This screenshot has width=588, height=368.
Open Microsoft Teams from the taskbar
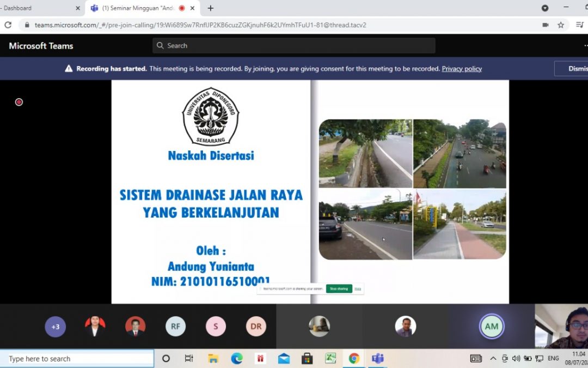click(x=377, y=358)
